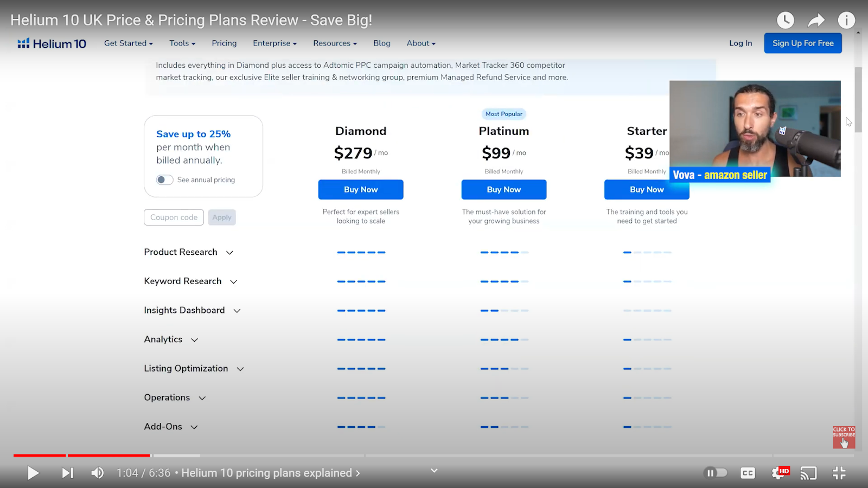Viewport: 868px width, 488px height.
Task: Seek on the video progress bar
Action: [434, 455]
